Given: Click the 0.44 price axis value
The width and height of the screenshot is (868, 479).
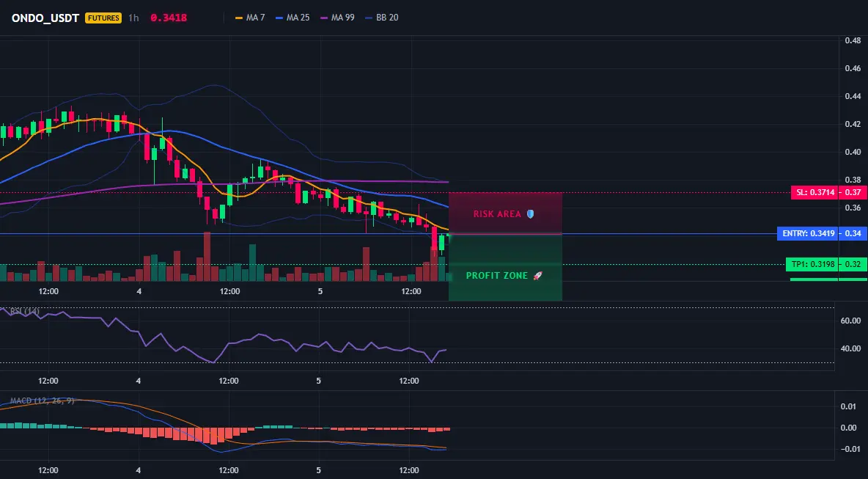Looking at the screenshot, I should point(853,96).
